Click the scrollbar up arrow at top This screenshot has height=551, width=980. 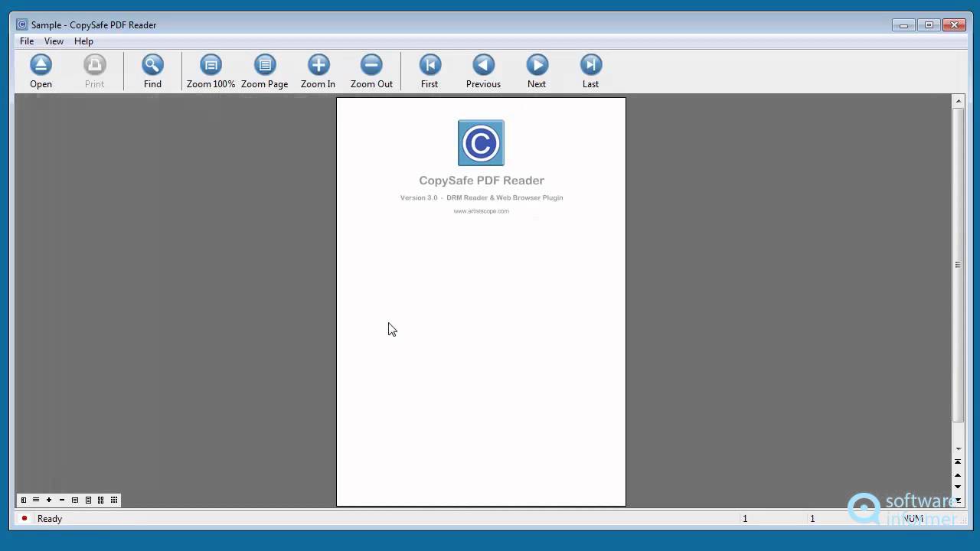pyautogui.click(x=958, y=101)
